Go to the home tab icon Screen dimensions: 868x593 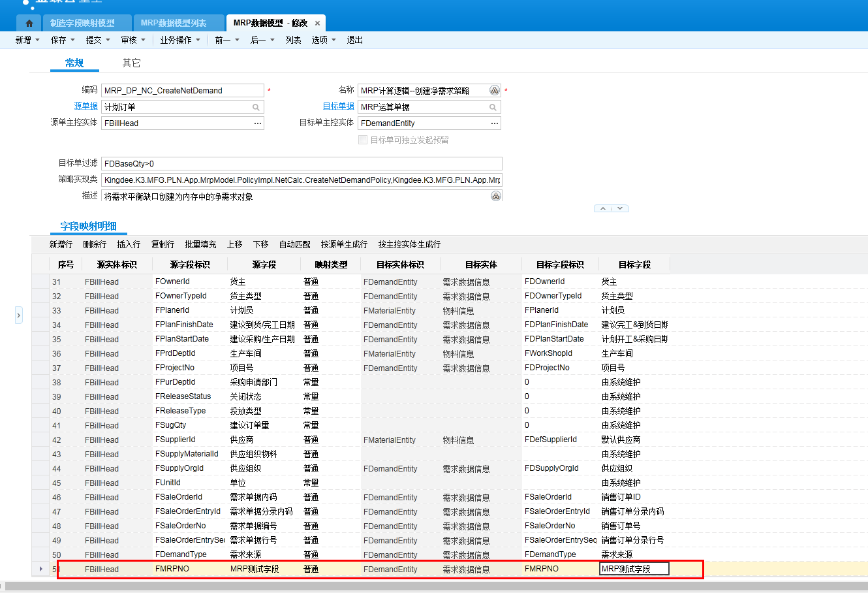tap(29, 23)
